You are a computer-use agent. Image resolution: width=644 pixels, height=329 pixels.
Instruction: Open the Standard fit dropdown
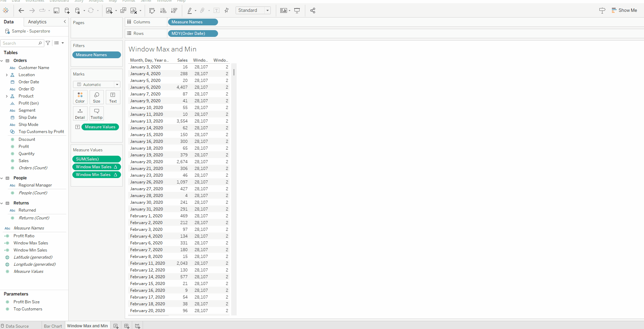pyautogui.click(x=268, y=10)
